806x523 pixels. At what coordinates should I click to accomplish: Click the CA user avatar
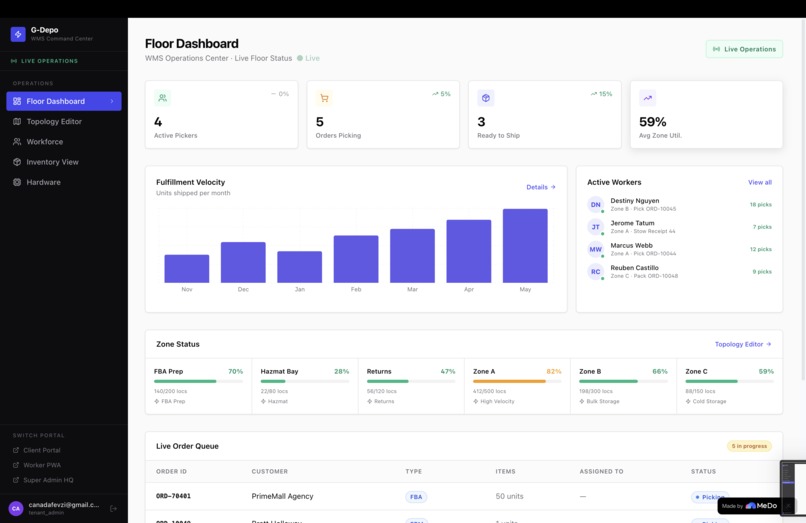[16, 508]
